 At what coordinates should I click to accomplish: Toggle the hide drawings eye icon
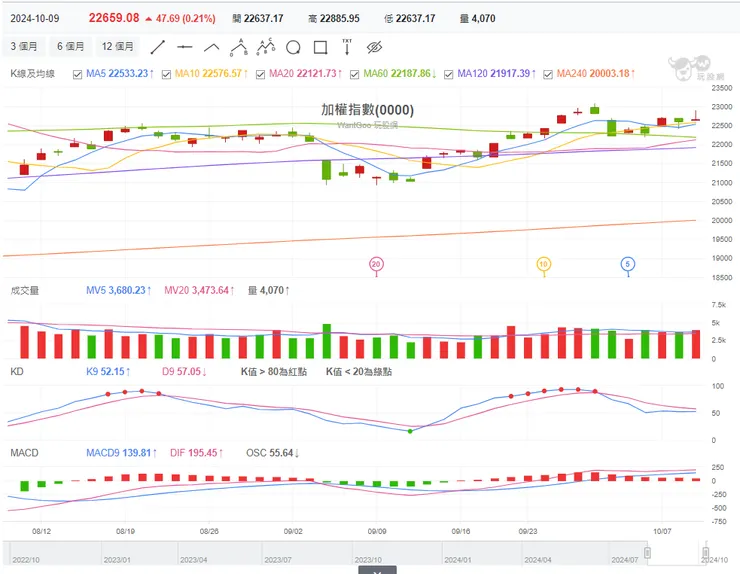click(x=374, y=47)
